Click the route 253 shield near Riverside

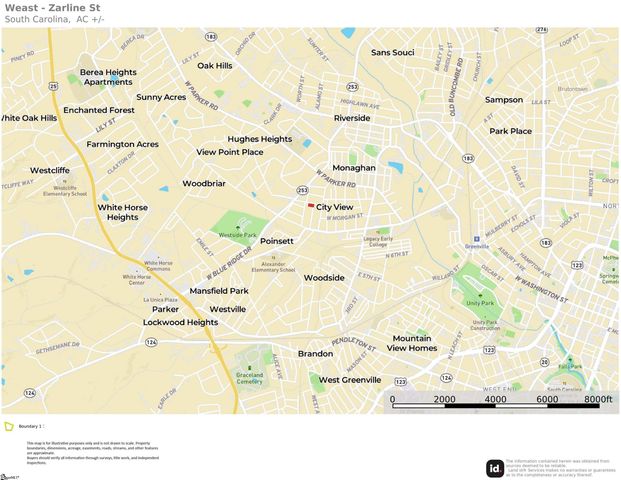point(352,87)
